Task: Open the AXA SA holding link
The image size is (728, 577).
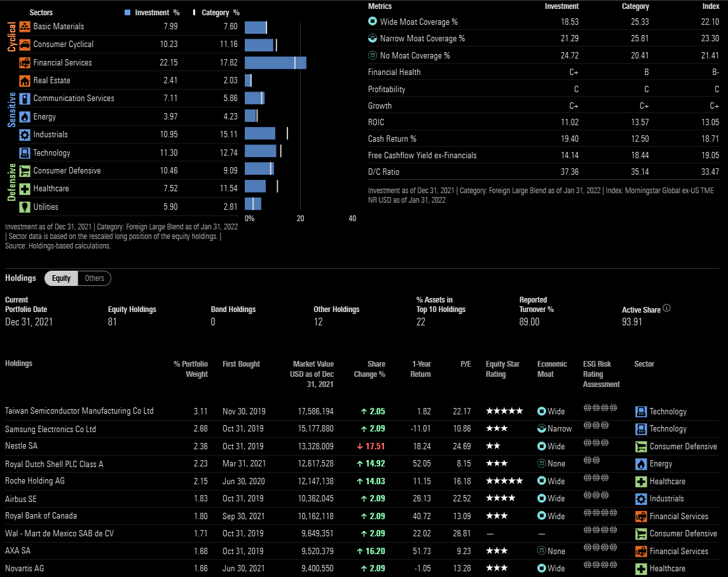Action: (x=18, y=550)
